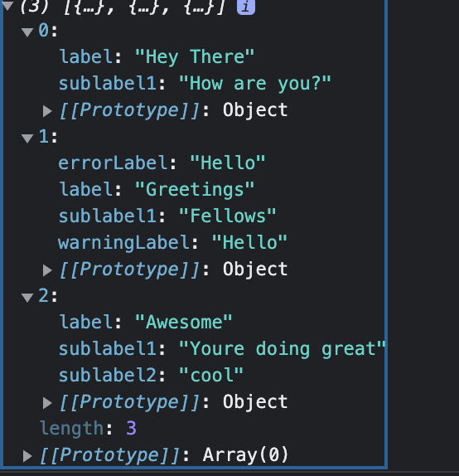Viewport: 459px width, 476px height.
Task: Collapse array item 2
Action: 27,297
